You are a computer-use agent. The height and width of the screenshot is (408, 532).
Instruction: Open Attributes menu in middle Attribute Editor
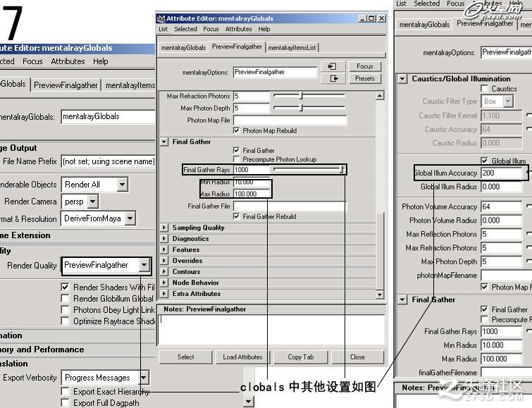238,29
